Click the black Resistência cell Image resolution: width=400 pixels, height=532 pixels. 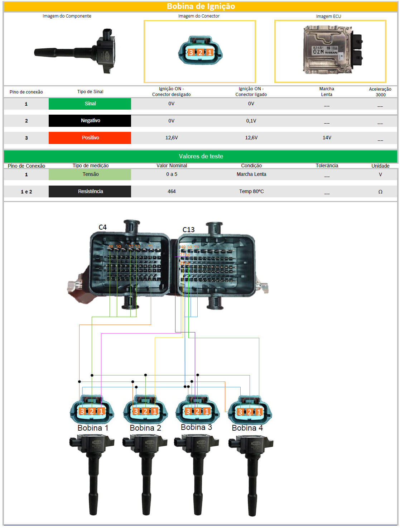click(x=90, y=191)
